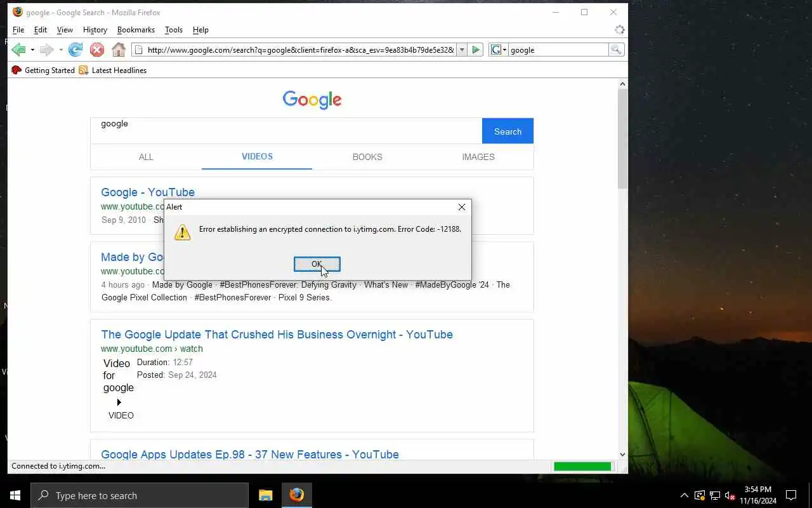This screenshot has width=812, height=508.
Task: Stop loading with the red X button
Action: click(x=97, y=50)
